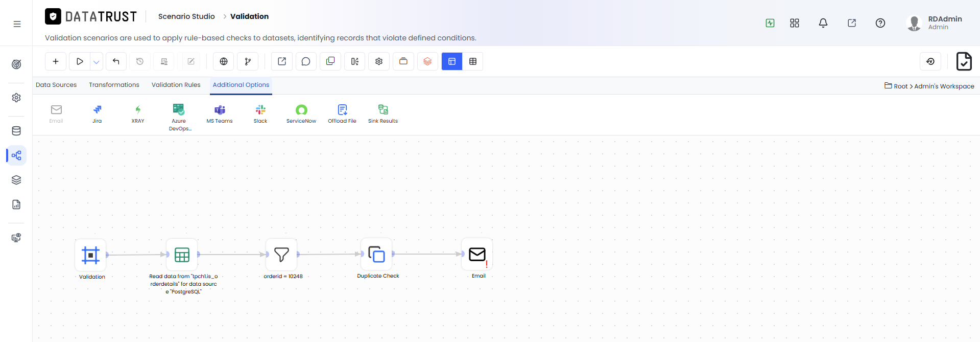Screen dimensions: 980x342
Task: Select the MS Teams integration option
Action: 220,114
